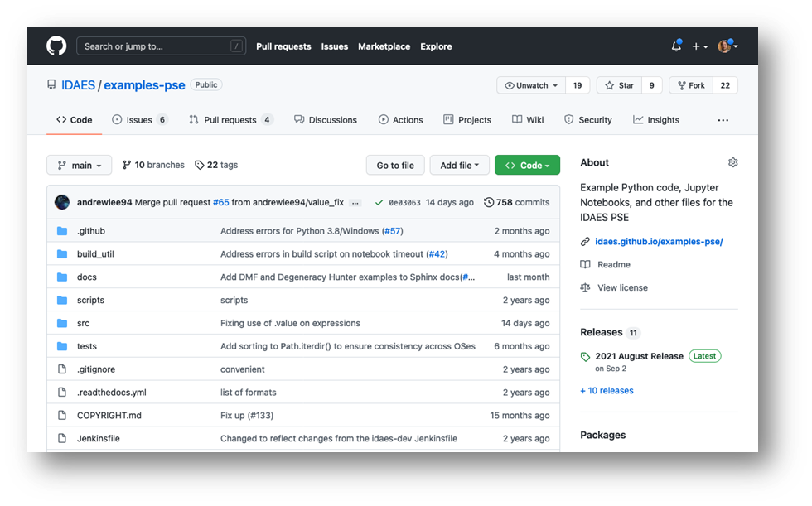Click the Search or jump to field
Image resolution: width=812 pixels, height=506 pixels.
tap(162, 46)
